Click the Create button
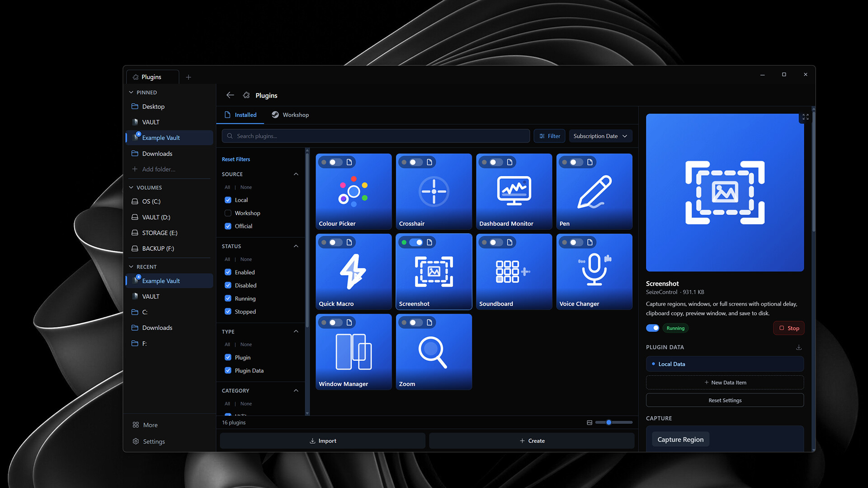 point(532,441)
